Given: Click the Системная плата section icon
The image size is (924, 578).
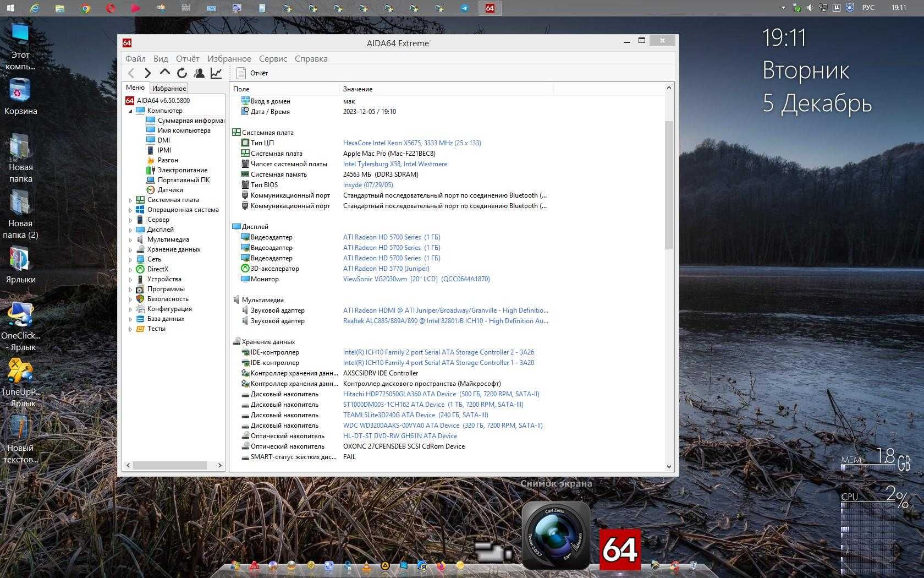Looking at the screenshot, I should pos(237,133).
